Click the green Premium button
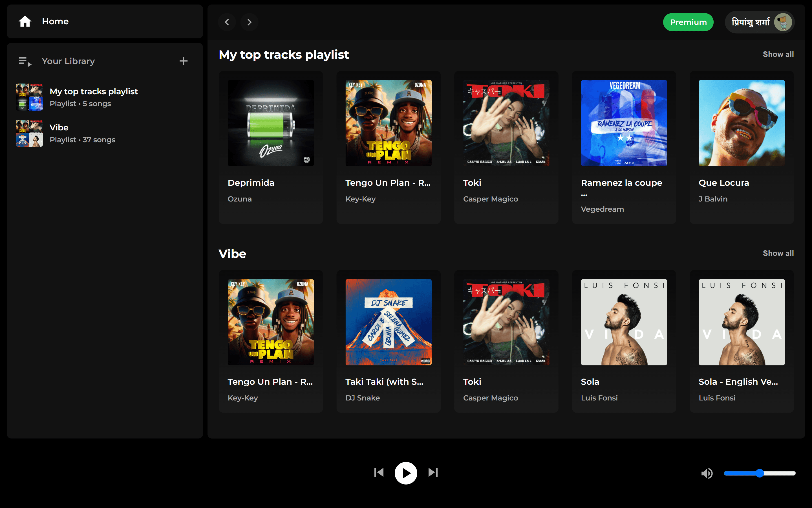 pyautogui.click(x=688, y=22)
